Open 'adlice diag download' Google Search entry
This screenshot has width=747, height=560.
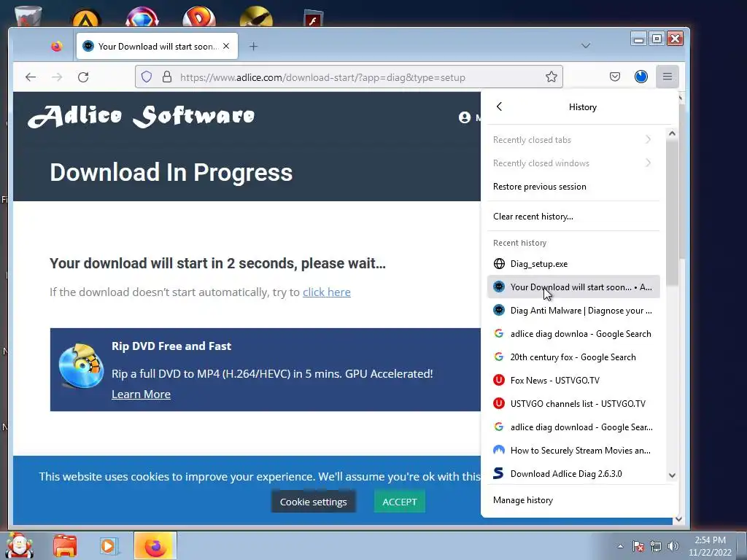(x=573, y=427)
